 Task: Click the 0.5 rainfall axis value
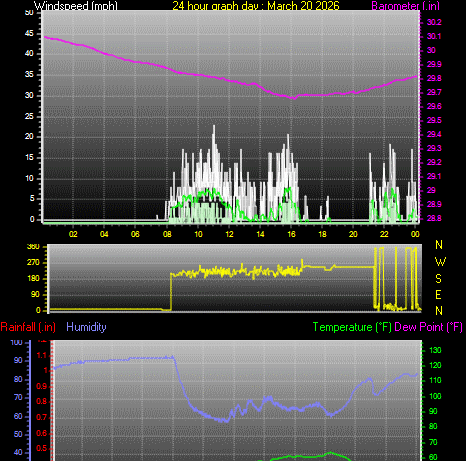(41, 448)
